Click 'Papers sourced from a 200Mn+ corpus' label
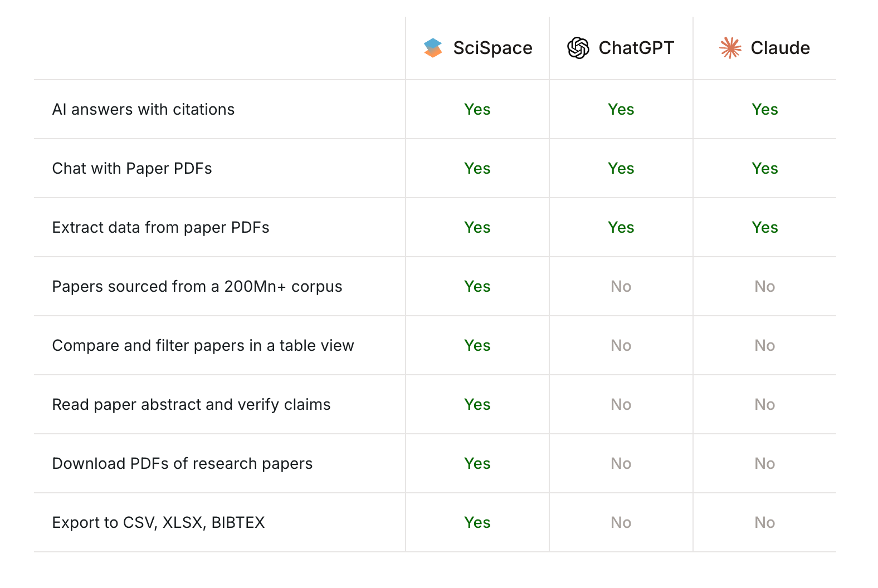 (x=197, y=286)
